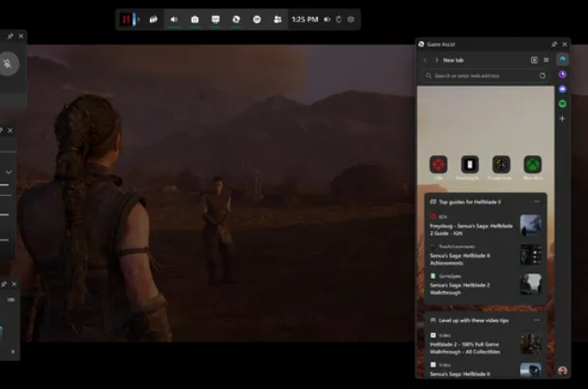Open the Xbox Social widget
Screen dimensions: 588x389
[278, 20]
